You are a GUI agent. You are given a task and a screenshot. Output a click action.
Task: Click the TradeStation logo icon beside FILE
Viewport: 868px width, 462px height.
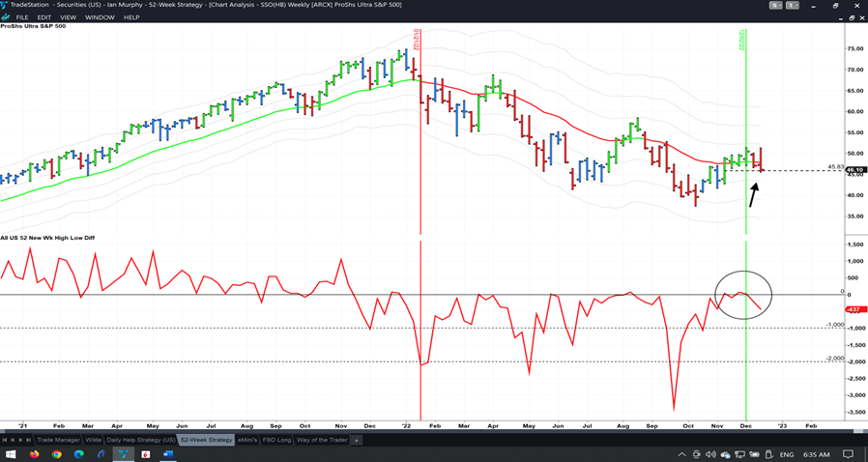tap(7, 17)
